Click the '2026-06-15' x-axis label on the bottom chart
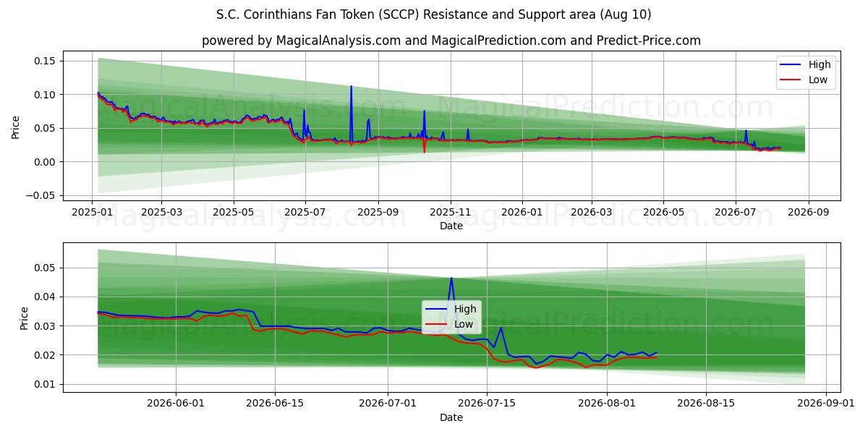This screenshot has height=434, width=868. (275, 404)
